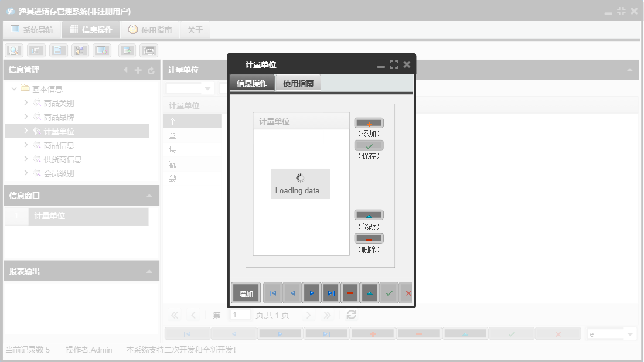The height and width of the screenshot is (362, 644).
Task: Go to the last record using the dialog navigator
Action: click(331, 292)
